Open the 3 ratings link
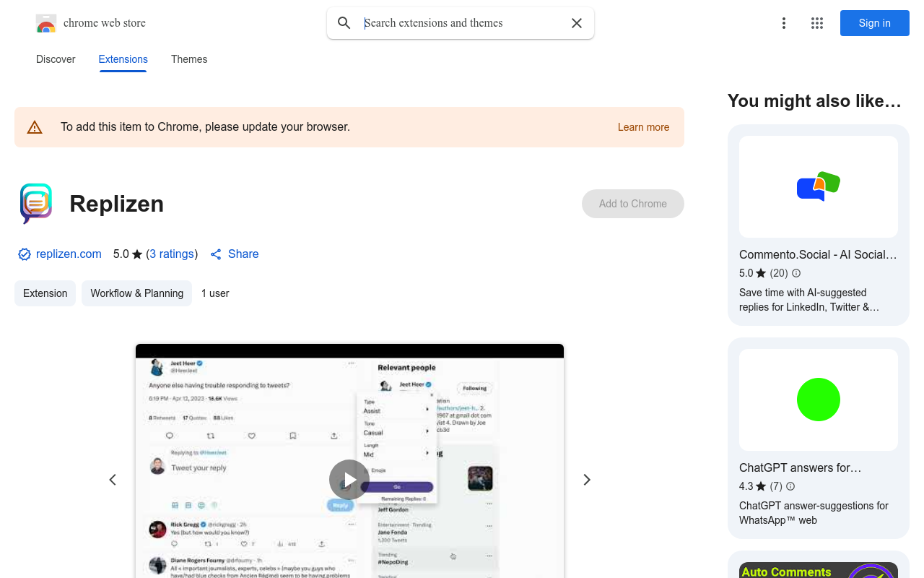 pyautogui.click(x=172, y=254)
